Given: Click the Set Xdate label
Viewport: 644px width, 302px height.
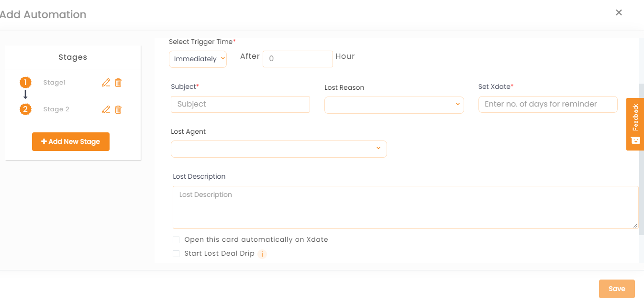Looking at the screenshot, I should pyautogui.click(x=496, y=87).
